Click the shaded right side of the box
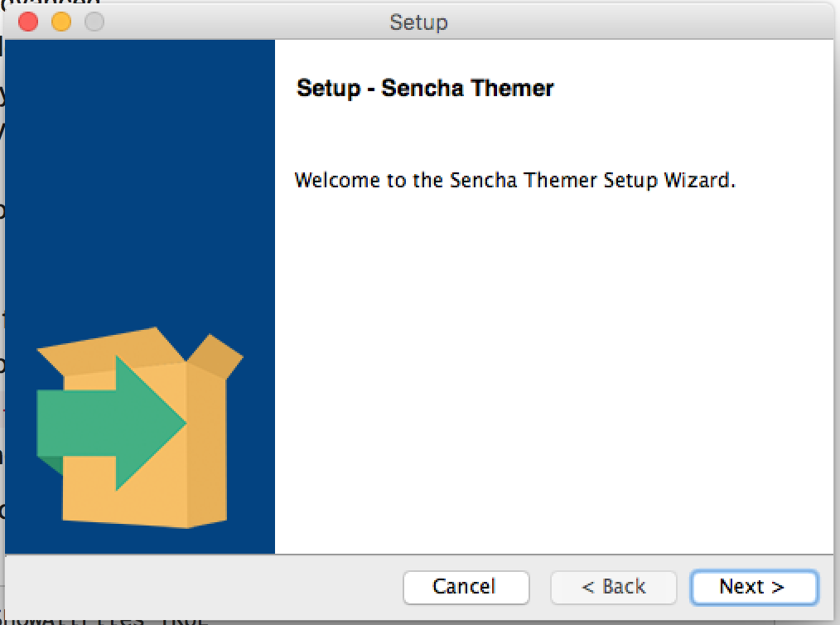Image resolution: width=840 pixels, height=625 pixels. click(207, 448)
